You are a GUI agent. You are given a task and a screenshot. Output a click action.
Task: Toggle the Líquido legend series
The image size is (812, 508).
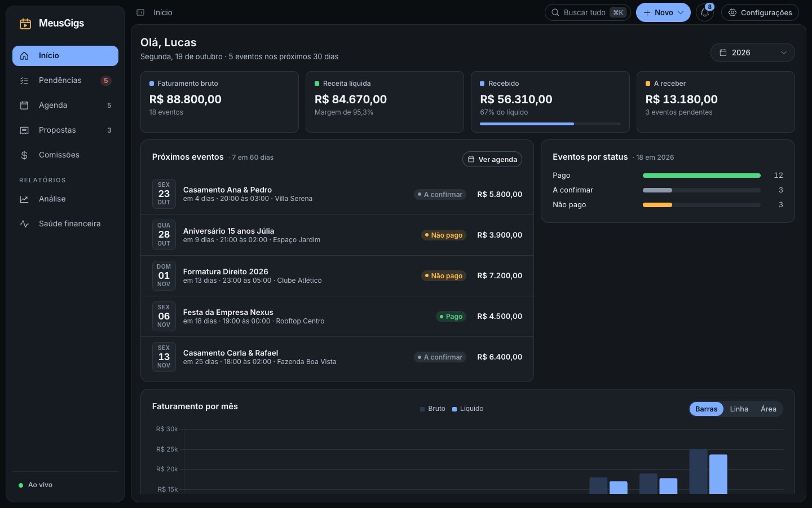click(467, 409)
